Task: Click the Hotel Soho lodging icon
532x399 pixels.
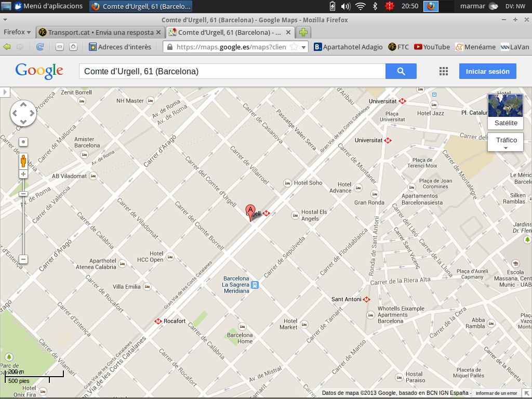Action: pyautogui.click(x=287, y=183)
